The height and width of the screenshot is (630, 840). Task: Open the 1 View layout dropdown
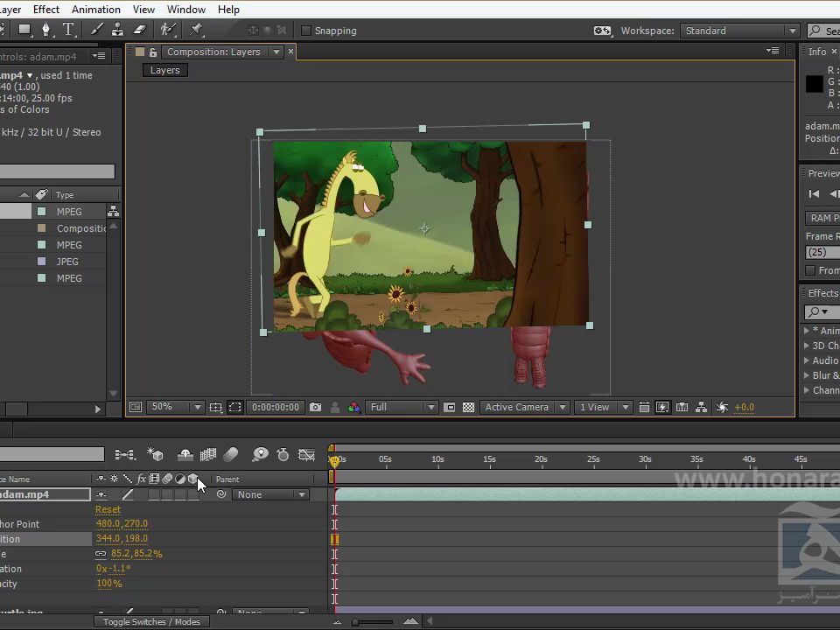(x=603, y=407)
